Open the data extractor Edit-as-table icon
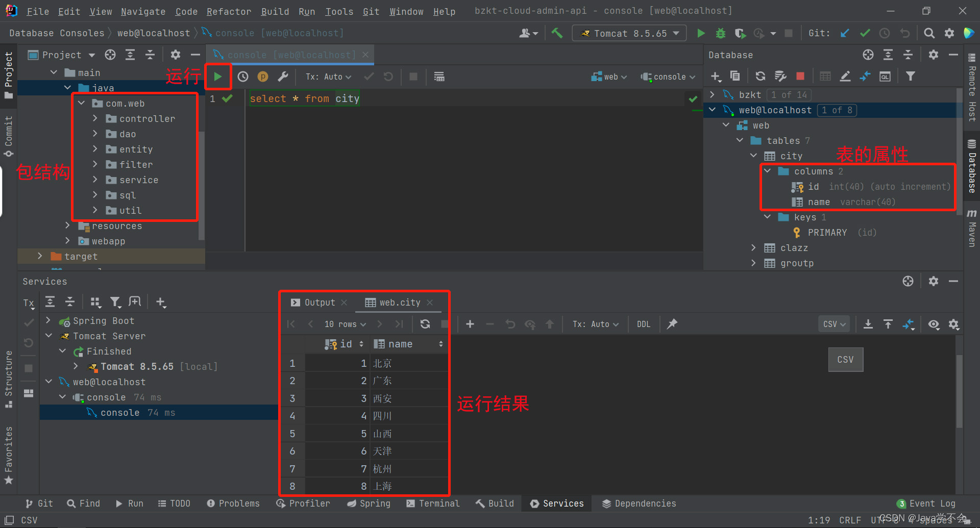The image size is (980, 528). (825, 76)
